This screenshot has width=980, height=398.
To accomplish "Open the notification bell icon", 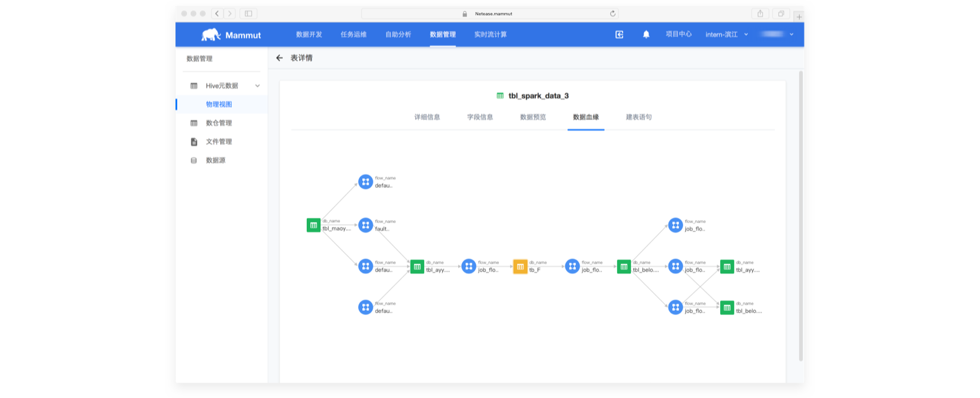I will (x=646, y=35).
